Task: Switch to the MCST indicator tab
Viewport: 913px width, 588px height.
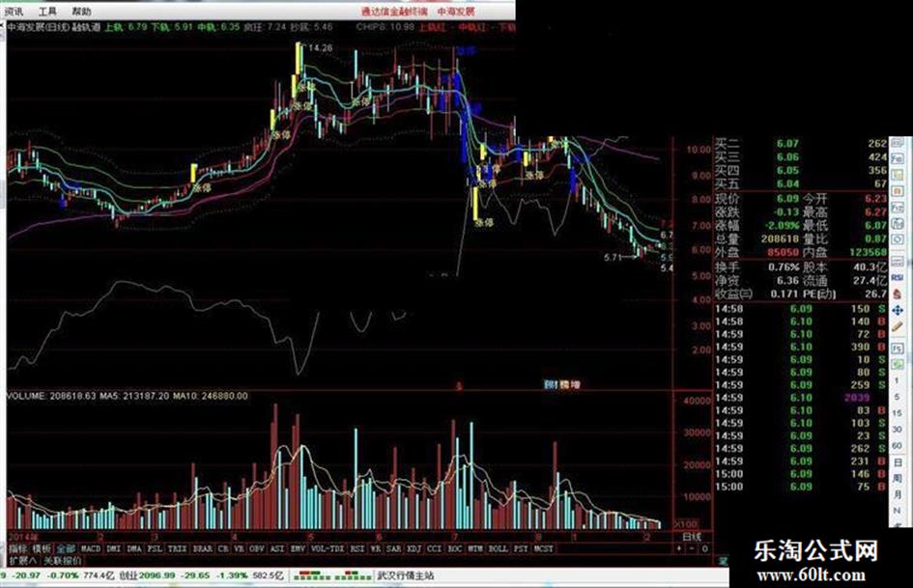Action: (x=544, y=548)
